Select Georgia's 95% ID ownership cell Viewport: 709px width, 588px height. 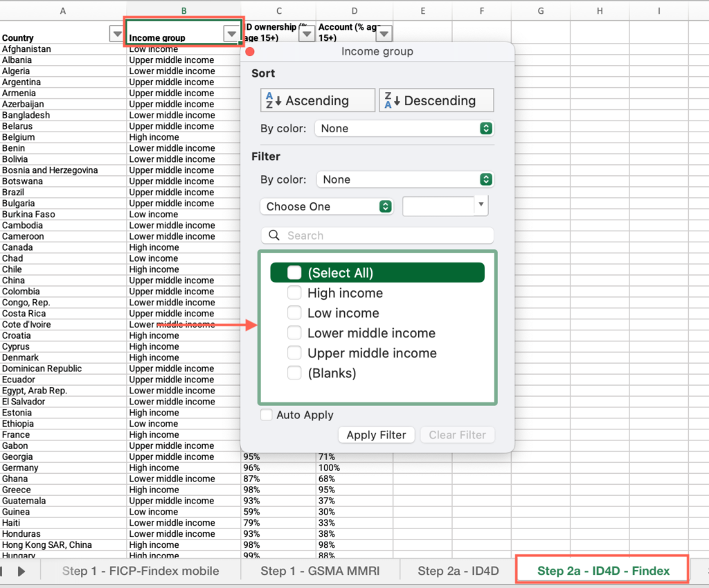(x=278, y=457)
